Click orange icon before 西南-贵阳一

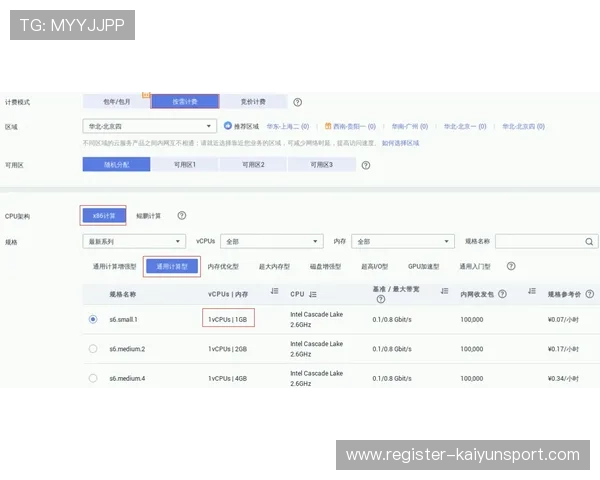click(328, 126)
